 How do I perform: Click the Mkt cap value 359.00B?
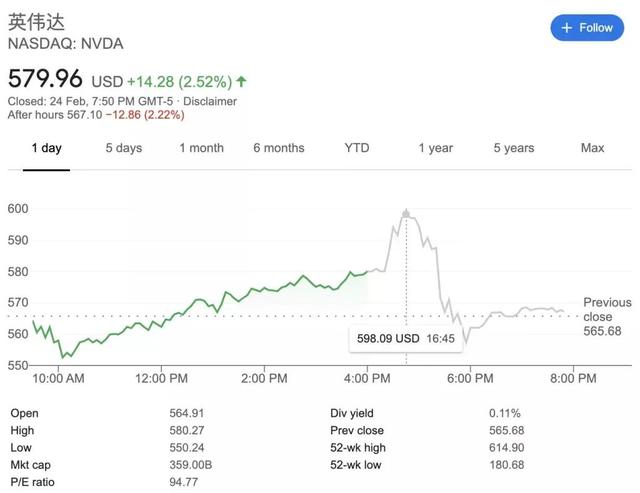[x=191, y=464]
